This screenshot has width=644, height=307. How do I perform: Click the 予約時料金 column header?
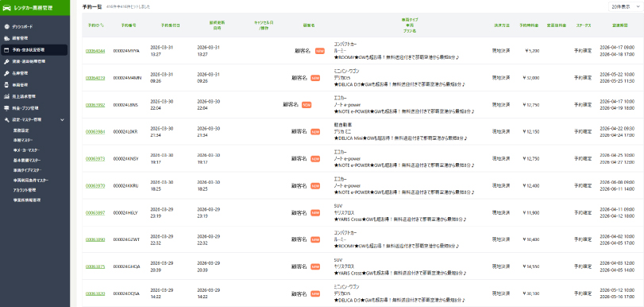click(x=529, y=25)
